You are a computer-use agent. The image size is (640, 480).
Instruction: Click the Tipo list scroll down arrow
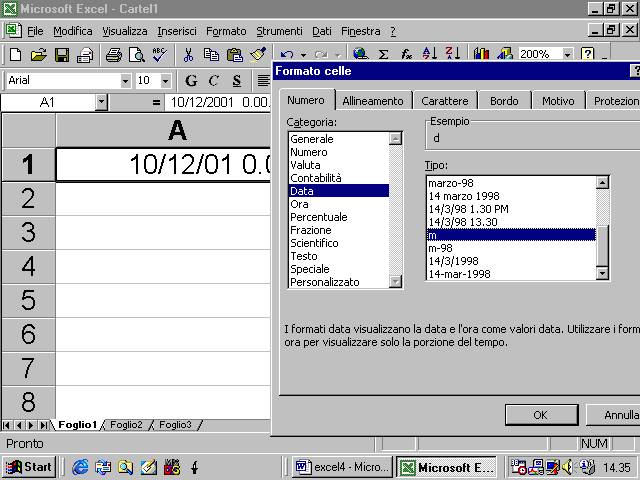point(602,273)
